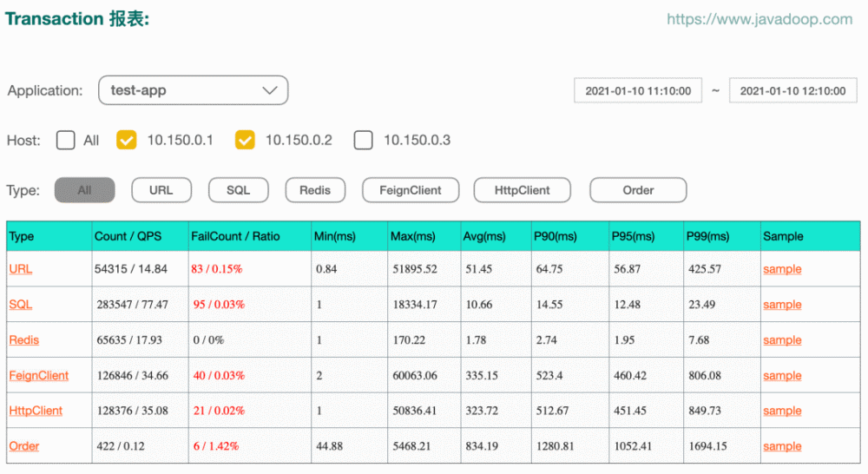The image size is (868, 474).
Task: Select FeignClient type filter
Action: click(x=411, y=190)
